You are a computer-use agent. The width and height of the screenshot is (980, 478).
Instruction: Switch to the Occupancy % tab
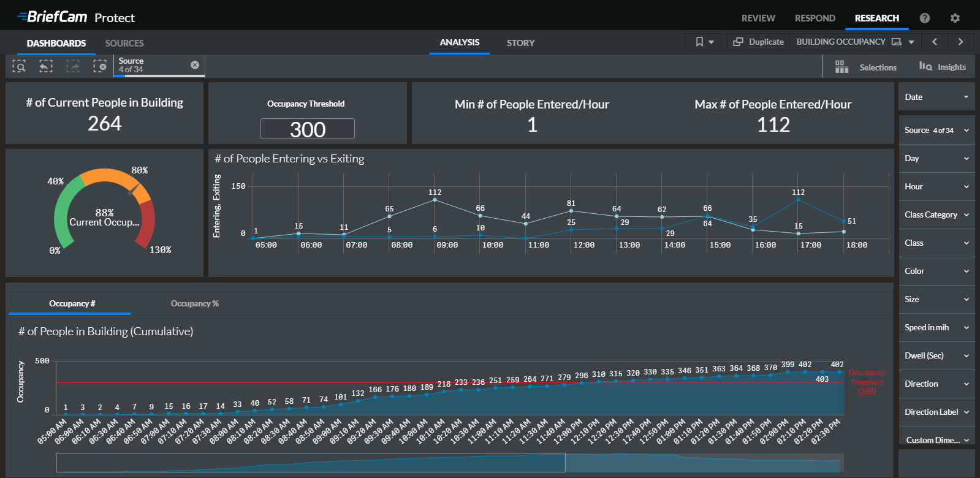[x=194, y=303]
